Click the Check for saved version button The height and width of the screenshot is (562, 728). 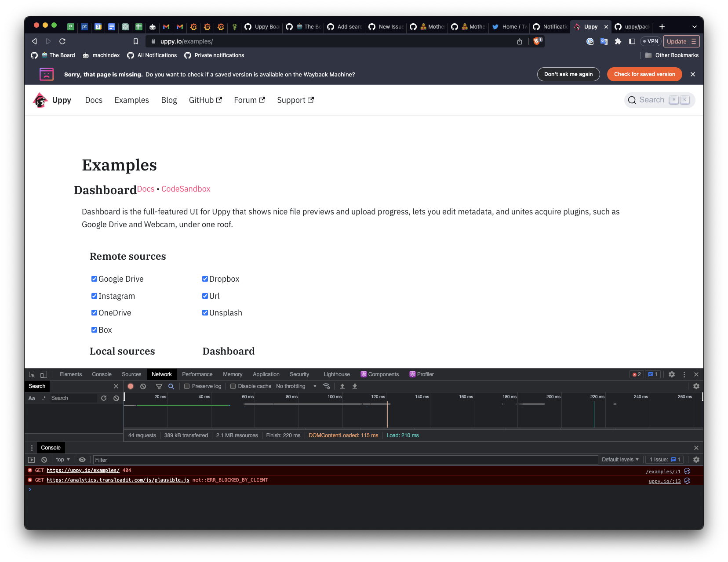(x=644, y=74)
